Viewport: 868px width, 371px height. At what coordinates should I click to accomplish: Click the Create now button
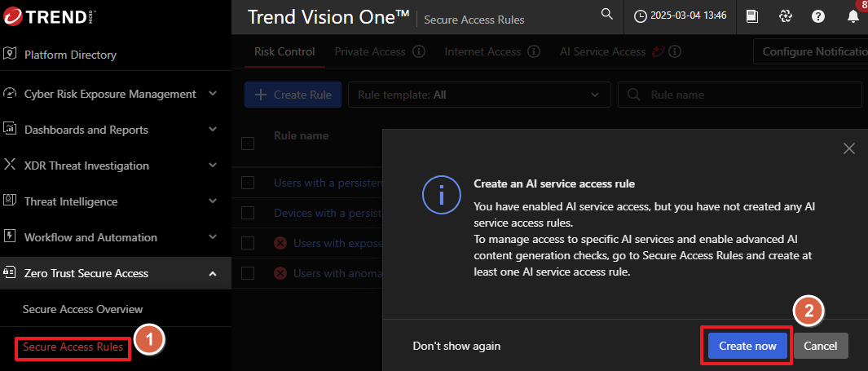[747, 346]
